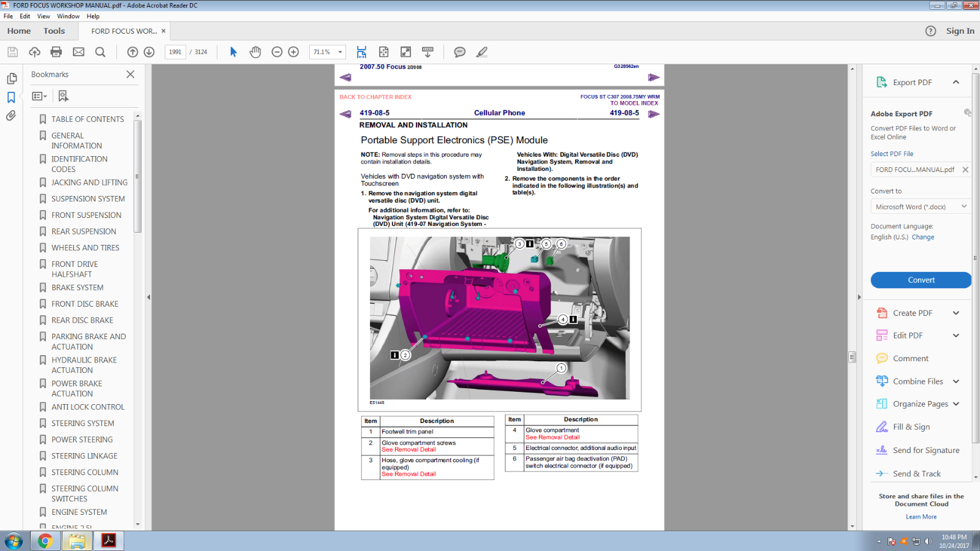Click the blue Convert button
This screenshot has width=980, height=551.
[x=921, y=280]
